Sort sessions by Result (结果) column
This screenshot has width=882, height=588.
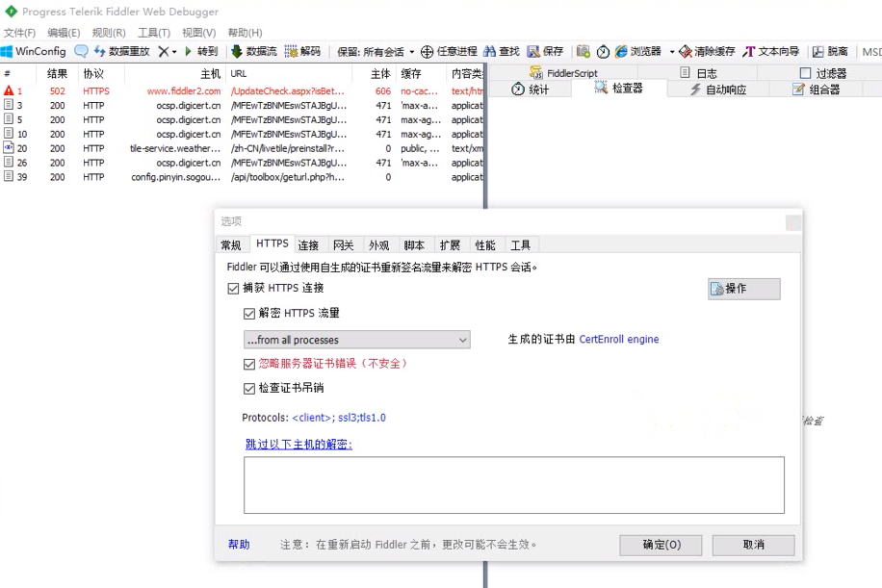point(57,74)
